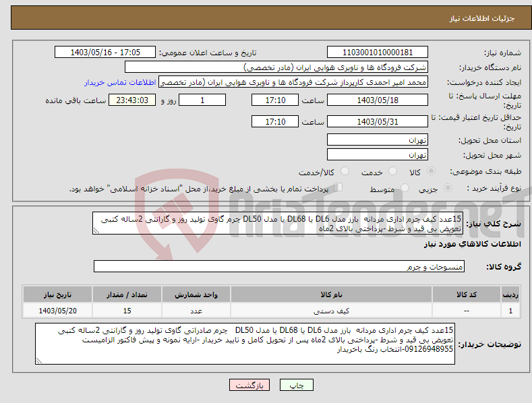Click the نام کالا column header
This screenshot has width=532, height=403.
point(331,294)
